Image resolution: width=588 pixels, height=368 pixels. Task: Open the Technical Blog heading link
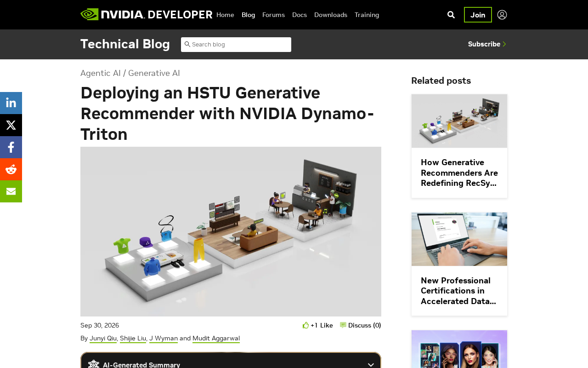point(125,44)
